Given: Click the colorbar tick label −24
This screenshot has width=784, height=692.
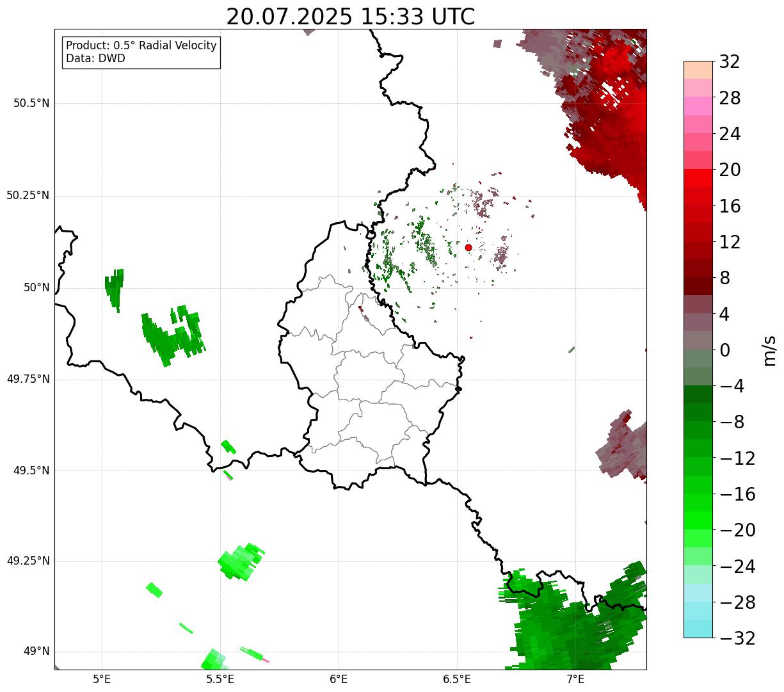Looking at the screenshot, I should coord(737,567).
